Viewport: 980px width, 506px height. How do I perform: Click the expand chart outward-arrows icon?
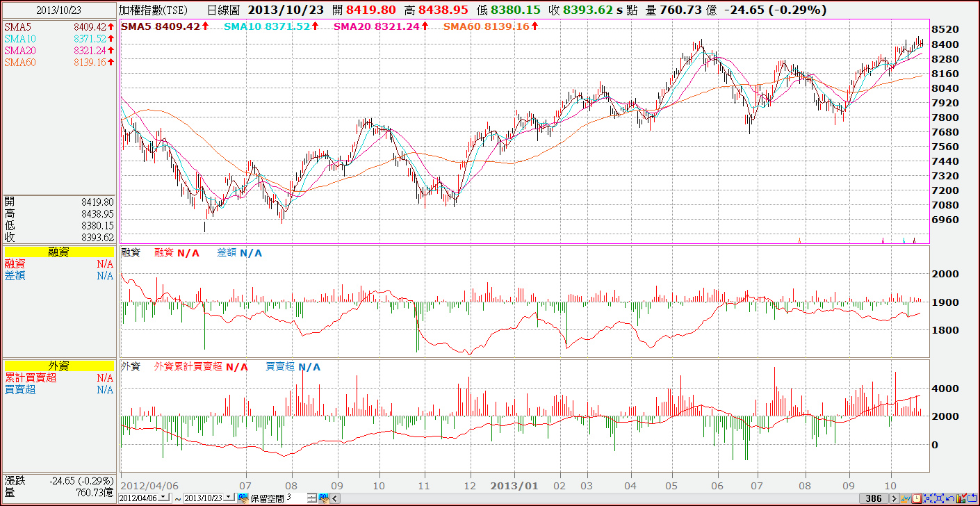[939, 498]
